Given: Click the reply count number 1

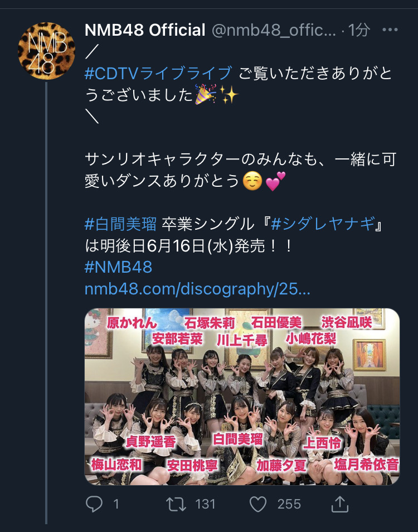Looking at the screenshot, I should 116,504.
